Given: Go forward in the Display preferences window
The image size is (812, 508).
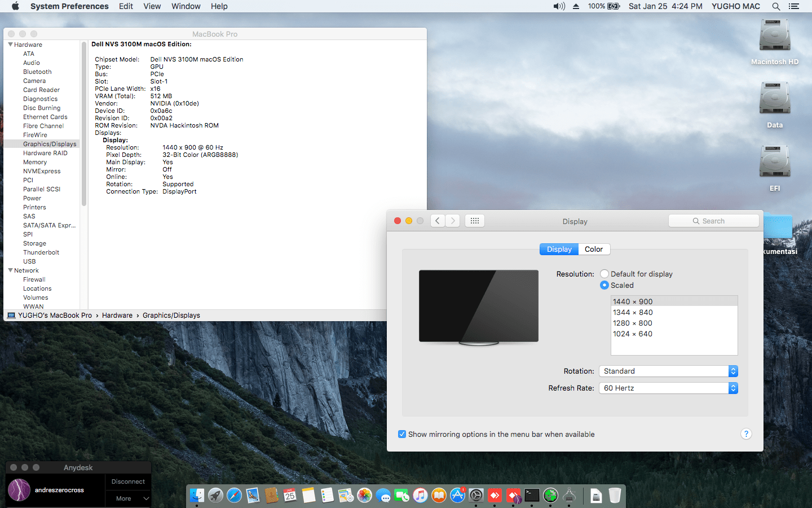Looking at the screenshot, I should pyautogui.click(x=452, y=221).
